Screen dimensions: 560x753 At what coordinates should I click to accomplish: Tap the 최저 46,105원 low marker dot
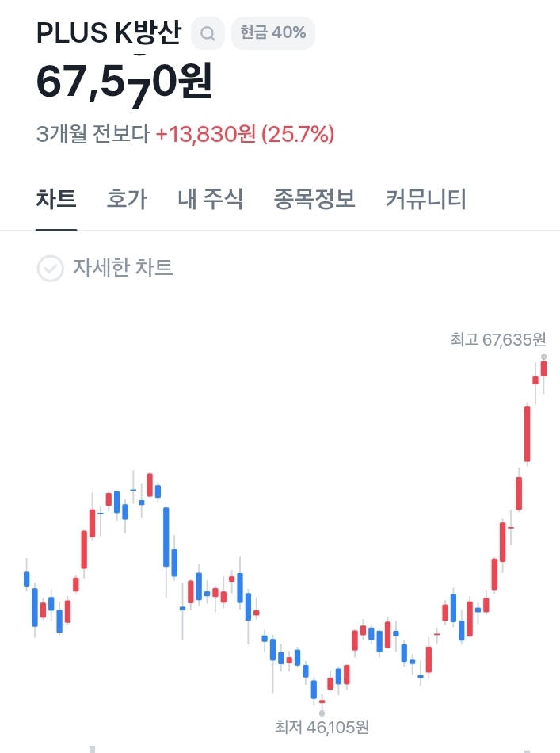tap(322, 713)
